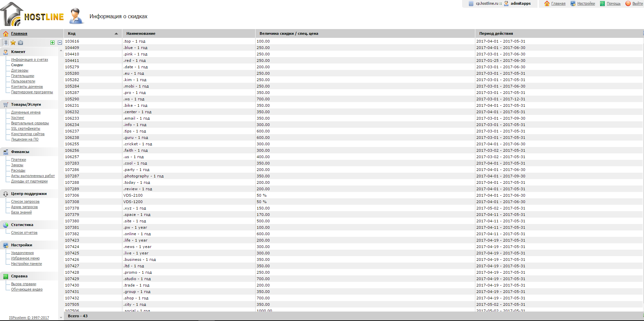This screenshot has height=321, width=644.
Task: Open Список запросов in support center
Action: pyautogui.click(x=25, y=201)
